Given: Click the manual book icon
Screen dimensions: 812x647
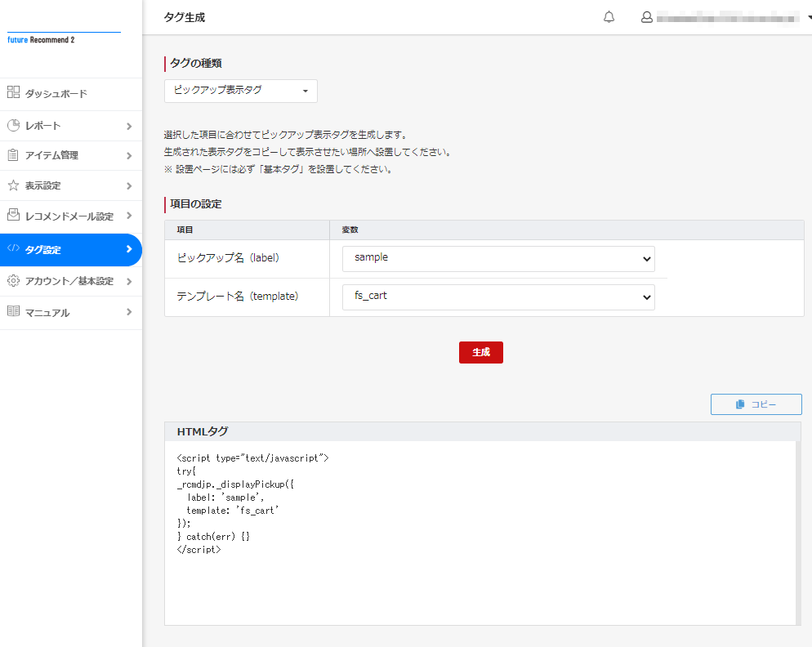Looking at the screenshot, I should 13,310.
